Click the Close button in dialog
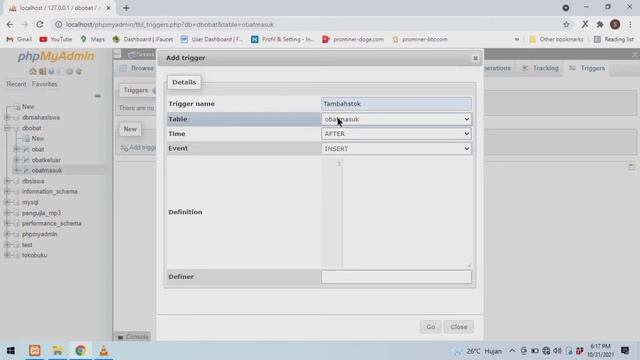 (x=459, y=327)
